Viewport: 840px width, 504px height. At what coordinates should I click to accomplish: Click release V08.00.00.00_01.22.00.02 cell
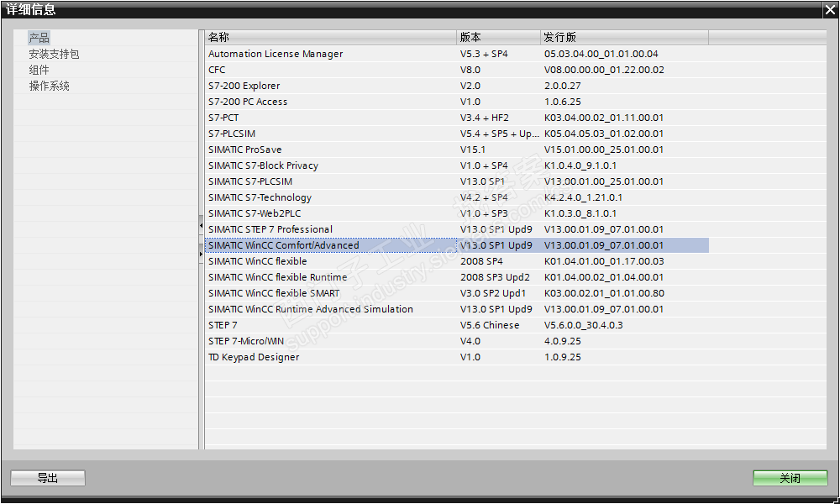pos(625,70)
